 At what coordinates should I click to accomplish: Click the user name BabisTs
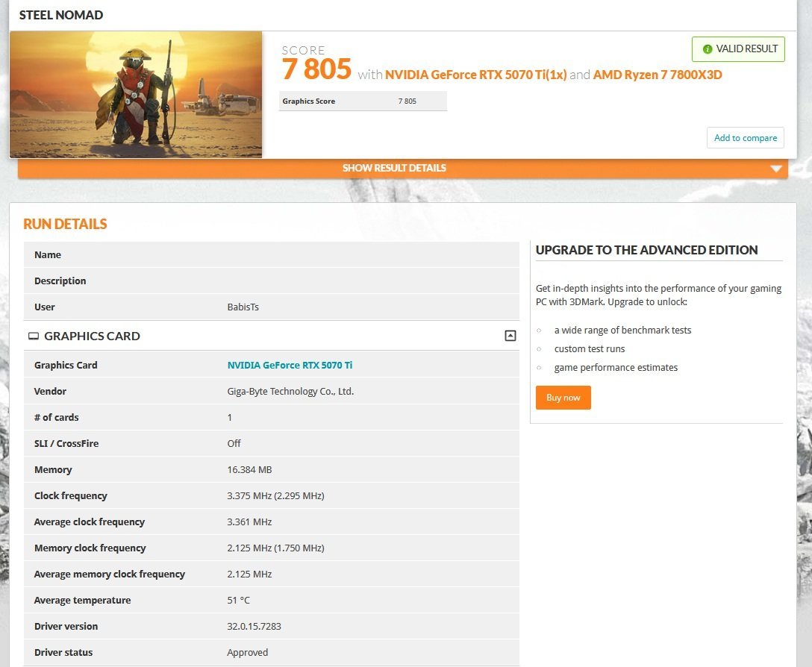[243, 307]
